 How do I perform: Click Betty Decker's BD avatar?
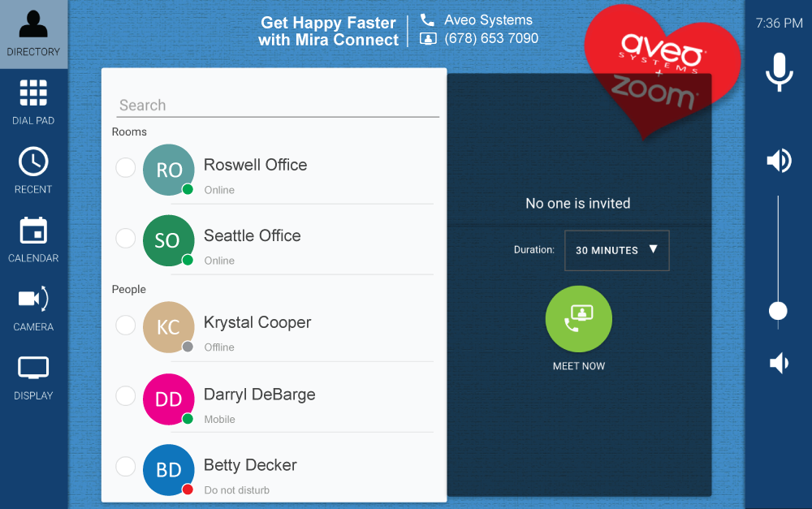pos(169,470)
